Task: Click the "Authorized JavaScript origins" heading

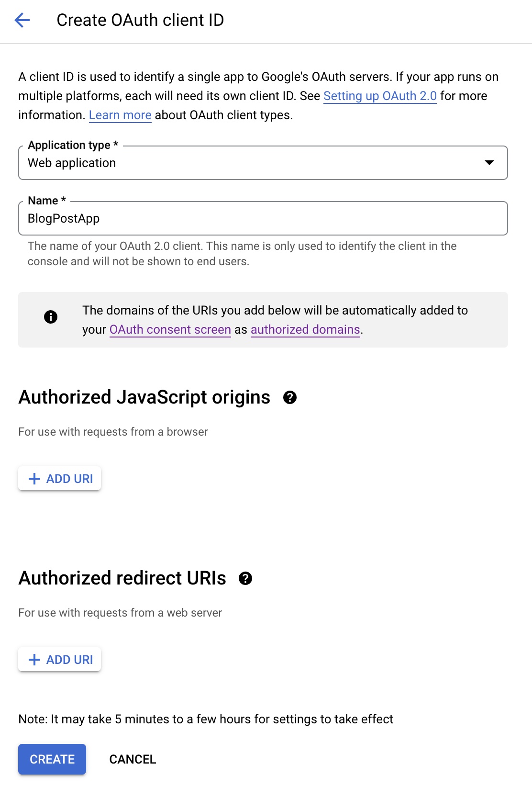Action: (144, 397)
